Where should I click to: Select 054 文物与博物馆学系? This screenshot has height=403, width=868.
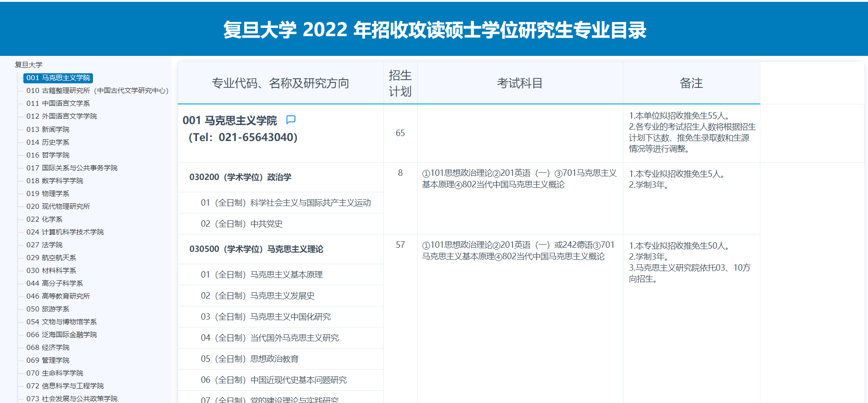point(61,322)
